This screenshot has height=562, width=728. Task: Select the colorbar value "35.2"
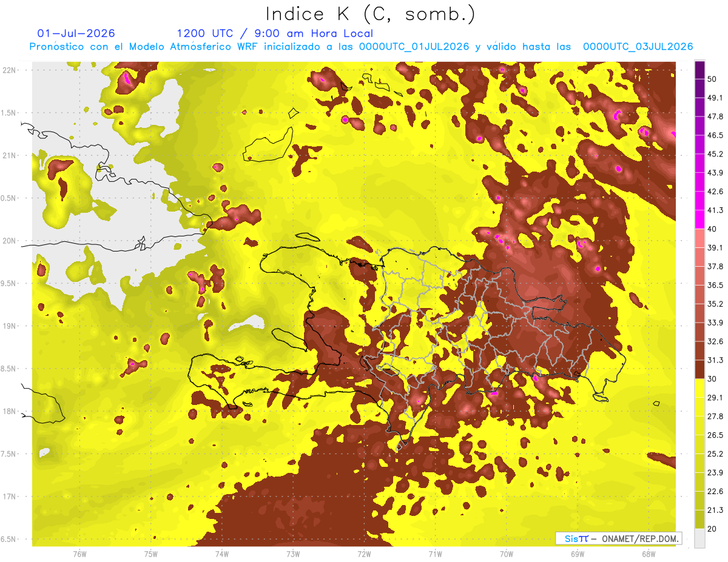(x=715, y=304)
